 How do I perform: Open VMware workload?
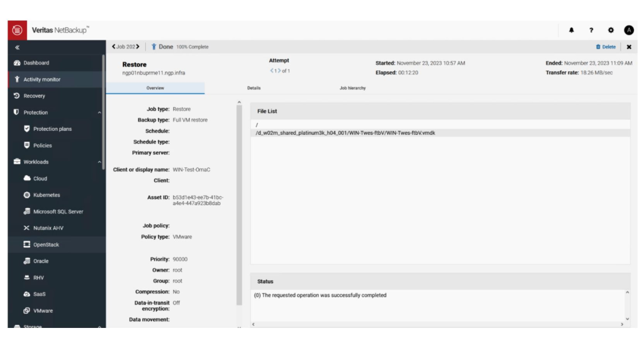pos(43,310)
